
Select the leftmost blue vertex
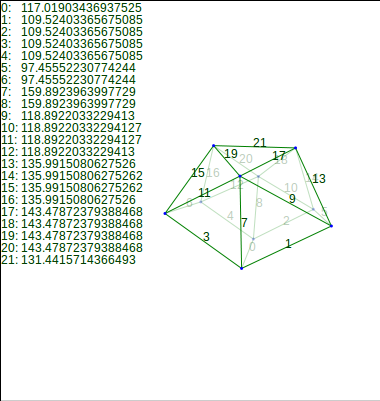coord(165,213)
